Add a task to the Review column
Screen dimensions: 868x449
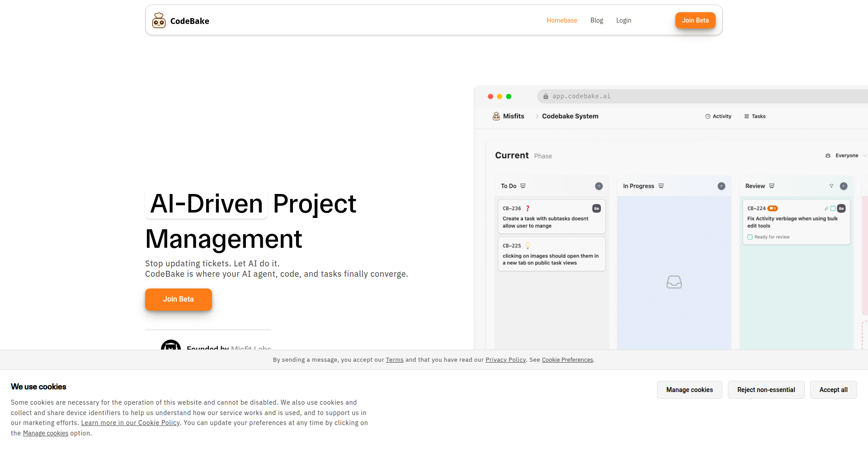coord(844,186)
